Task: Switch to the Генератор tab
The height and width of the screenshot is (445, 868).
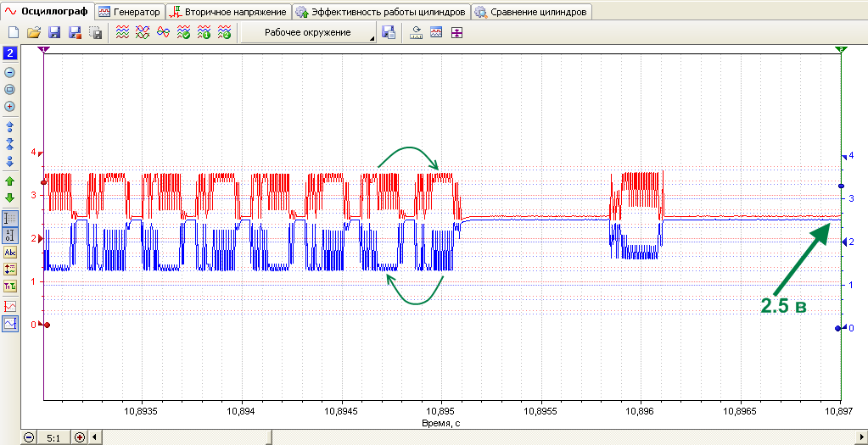Action: tap(130, 12)
